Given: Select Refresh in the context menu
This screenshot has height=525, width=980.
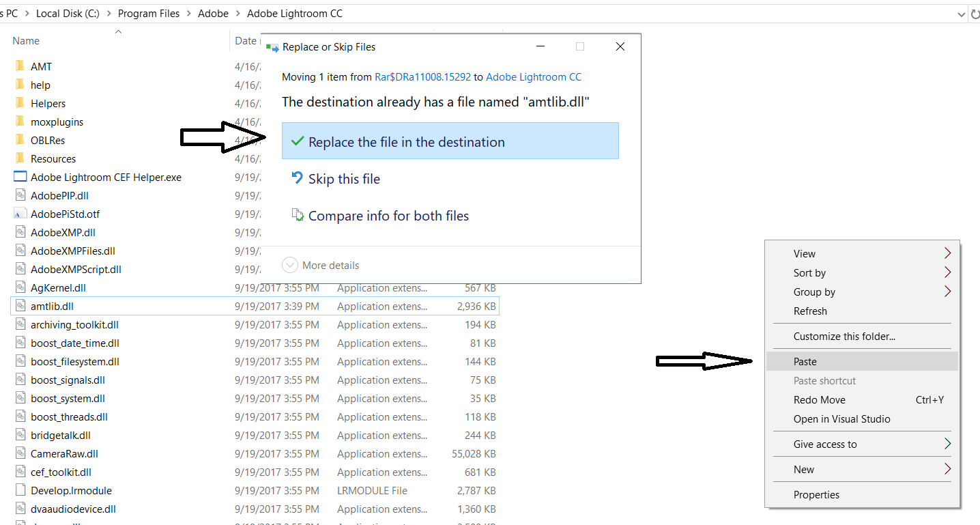Looking at the screenshot, I should [863, 311].
